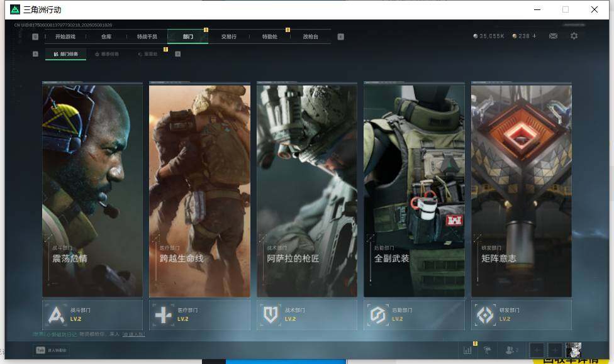This screenshot has width=614, height=364.
Task: Minimize the 三角洲行动 window
Action: 537,9
